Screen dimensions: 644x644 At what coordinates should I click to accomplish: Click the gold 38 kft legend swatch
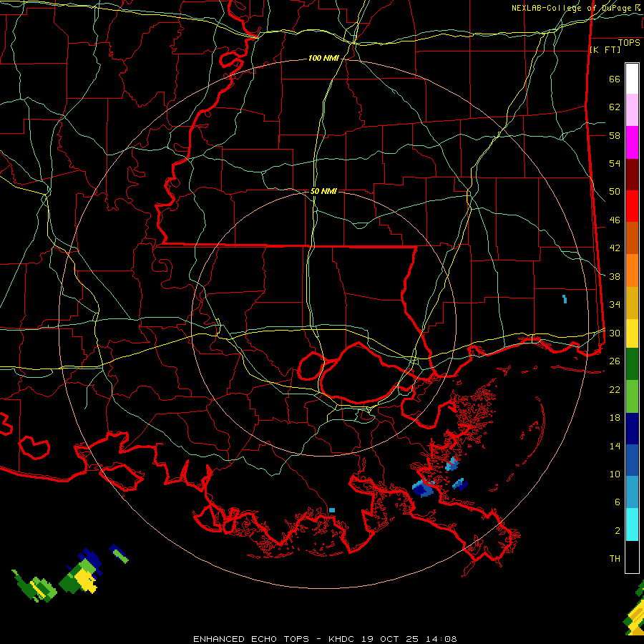coord(632,303)
